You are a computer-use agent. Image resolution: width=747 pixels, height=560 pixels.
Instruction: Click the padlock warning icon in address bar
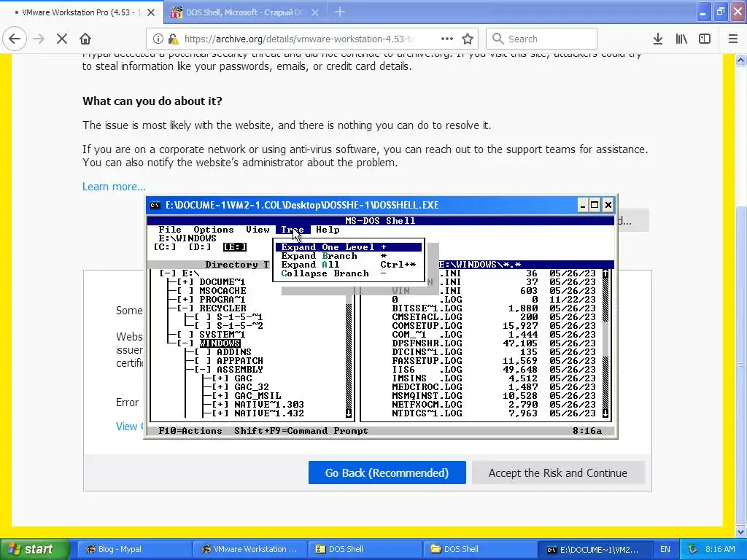[173, 39]
